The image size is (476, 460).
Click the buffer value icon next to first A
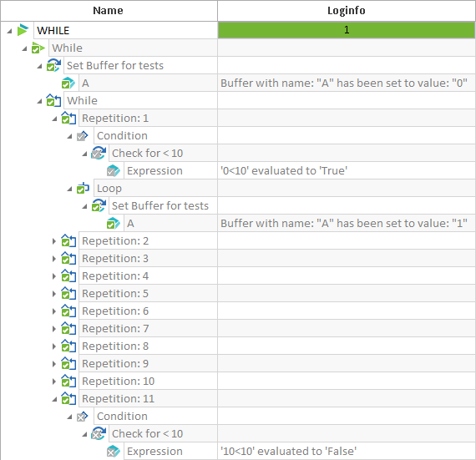[x=68, y=83]
